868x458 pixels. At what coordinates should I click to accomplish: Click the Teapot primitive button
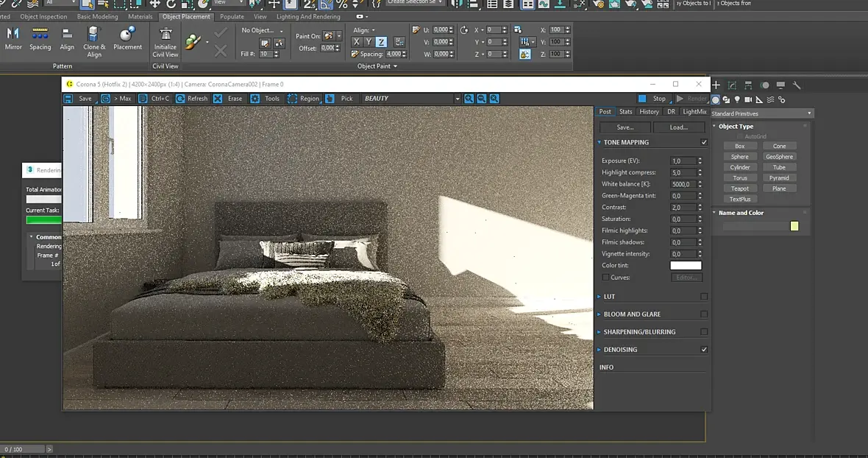click(x=739, y=189)
